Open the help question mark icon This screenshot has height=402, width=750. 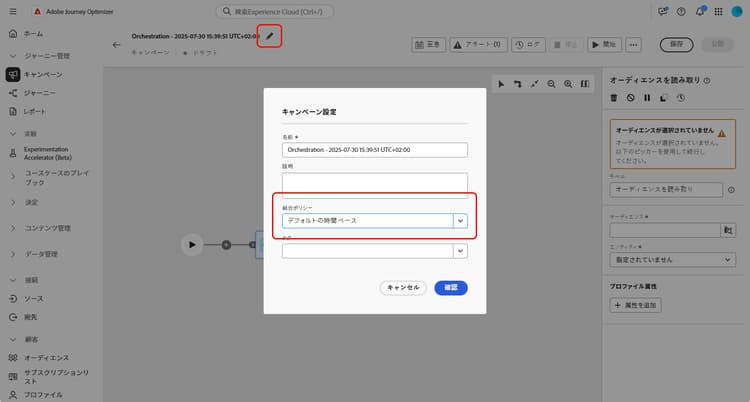pos(681,11)
